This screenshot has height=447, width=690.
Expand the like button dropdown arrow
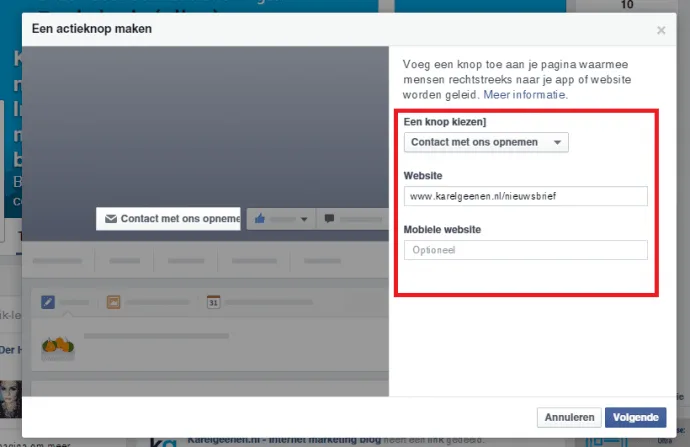tap(304, 219)
